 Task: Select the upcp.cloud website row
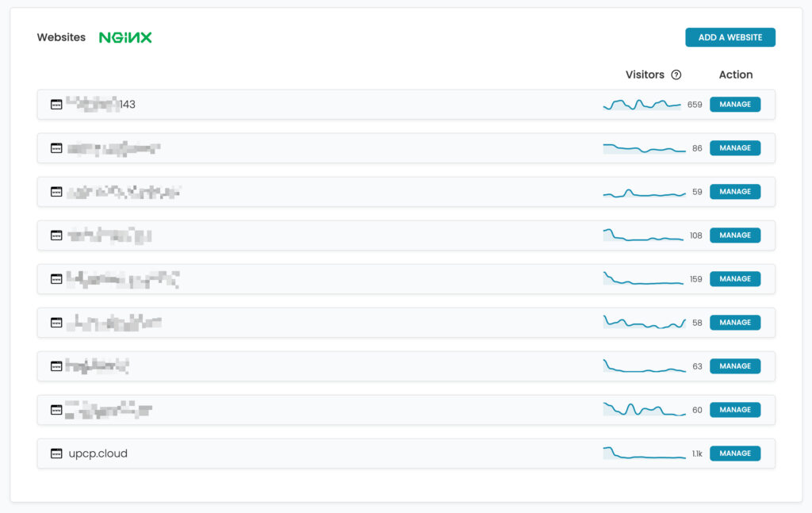point(317,453)
